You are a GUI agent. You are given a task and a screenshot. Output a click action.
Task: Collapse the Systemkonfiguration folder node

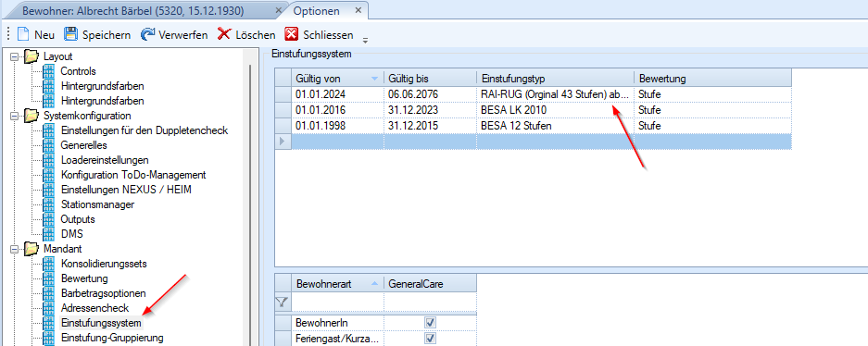pos(15,116)
